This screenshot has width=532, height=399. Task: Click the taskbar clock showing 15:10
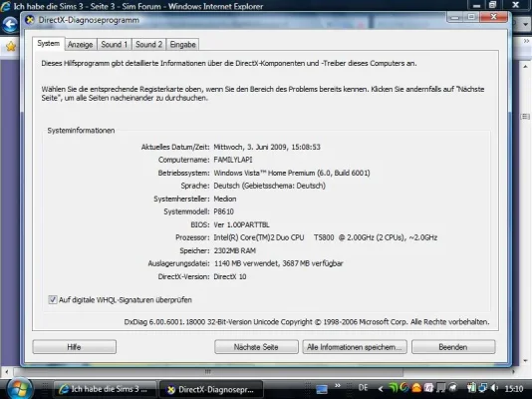pos(514,389)
